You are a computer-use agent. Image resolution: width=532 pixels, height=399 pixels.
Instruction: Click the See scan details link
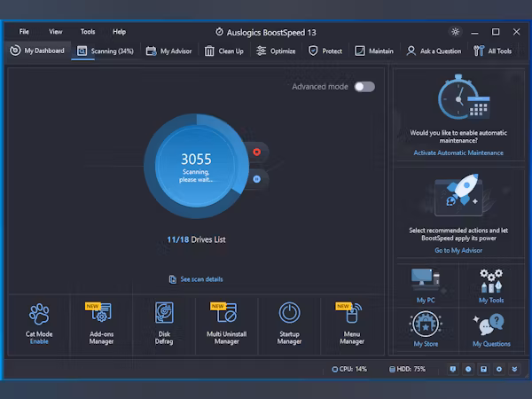tap(196, 279)
